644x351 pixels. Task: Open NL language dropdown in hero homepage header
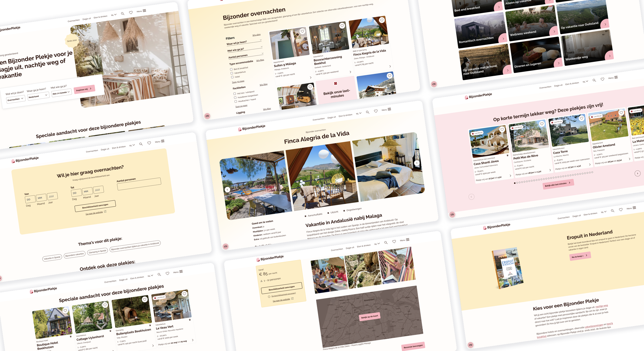coord(114,15)
